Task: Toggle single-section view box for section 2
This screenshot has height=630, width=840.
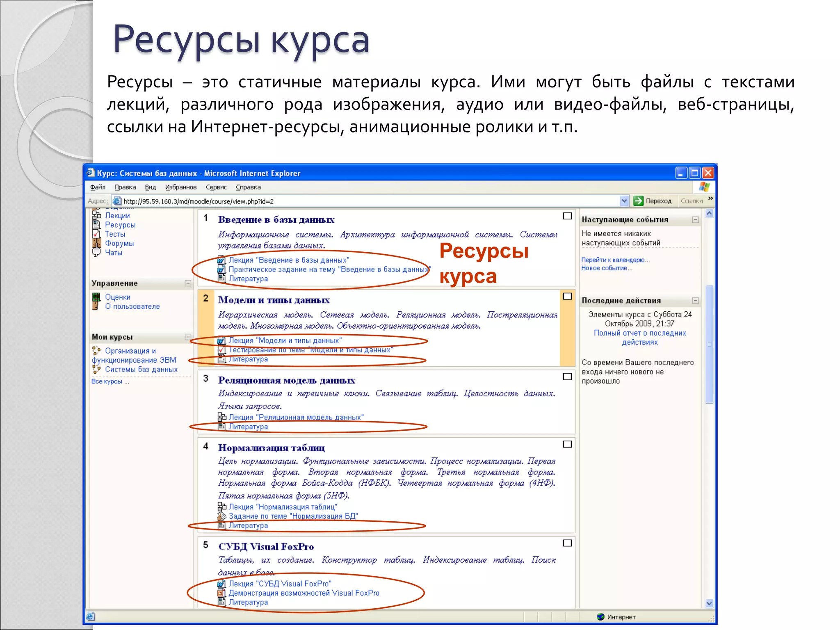Action: [567, 296]
